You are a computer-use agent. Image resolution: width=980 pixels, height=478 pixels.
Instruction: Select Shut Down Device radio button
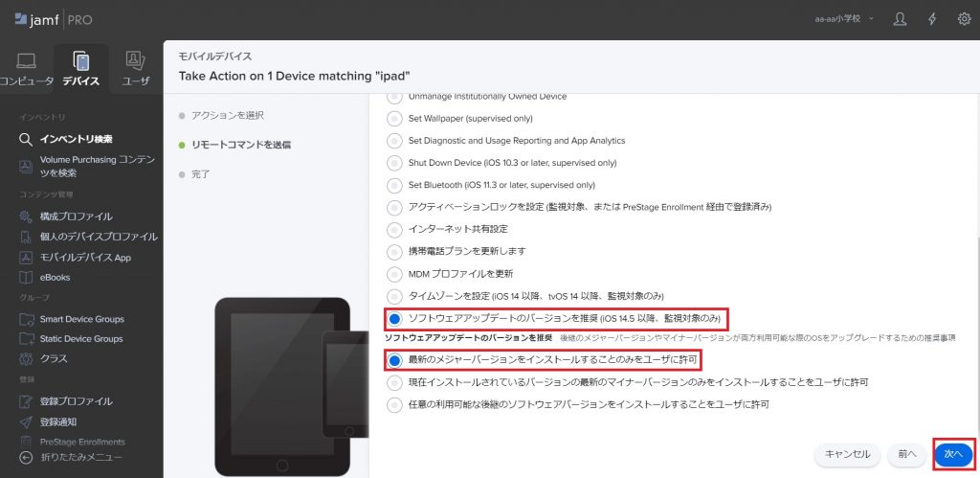pyautogui.click(x=394, y=163)
